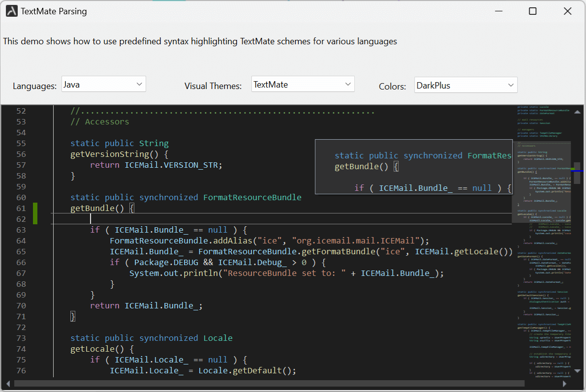Click the highlighted closing brace on line 71
The image size is (586, 392).
[73, 317]
